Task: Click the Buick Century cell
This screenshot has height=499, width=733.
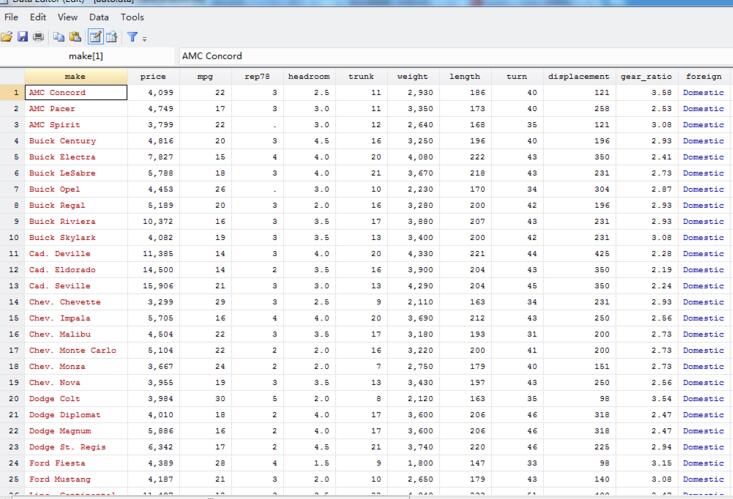Action: (76, 141)
